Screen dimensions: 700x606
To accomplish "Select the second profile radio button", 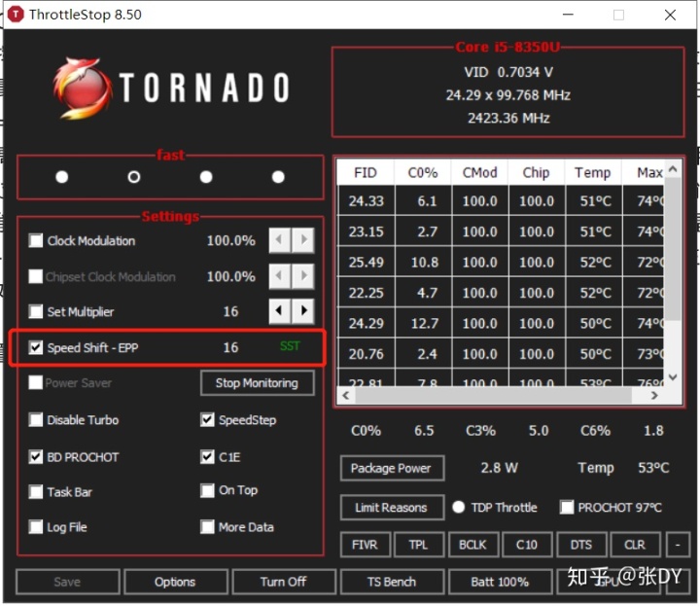I will click(134, 177).
